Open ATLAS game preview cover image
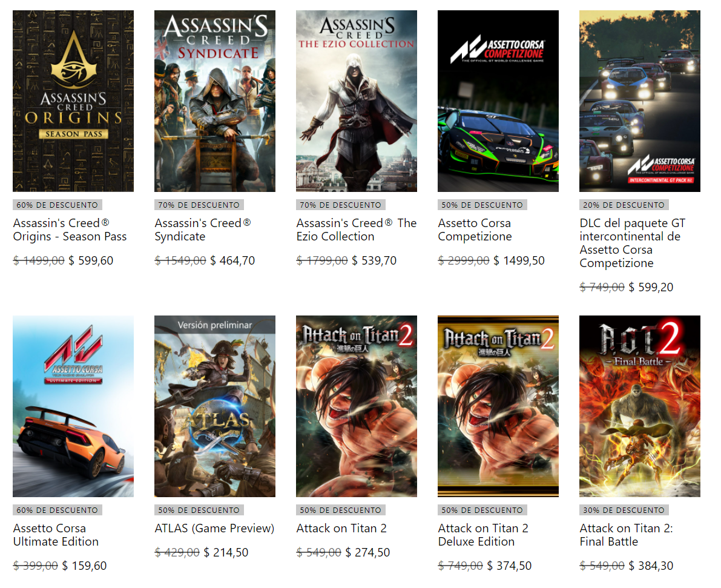 (x=215, y=406)
